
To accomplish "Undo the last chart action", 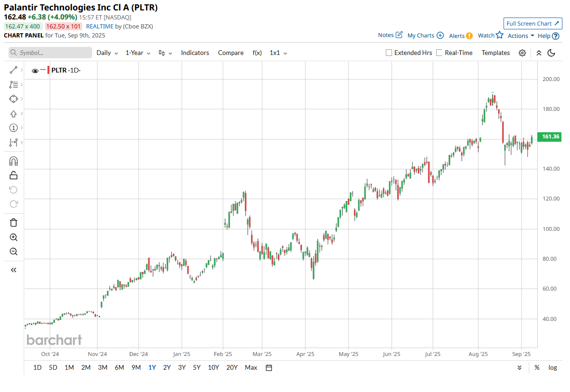I will click(x=13, y=190).
